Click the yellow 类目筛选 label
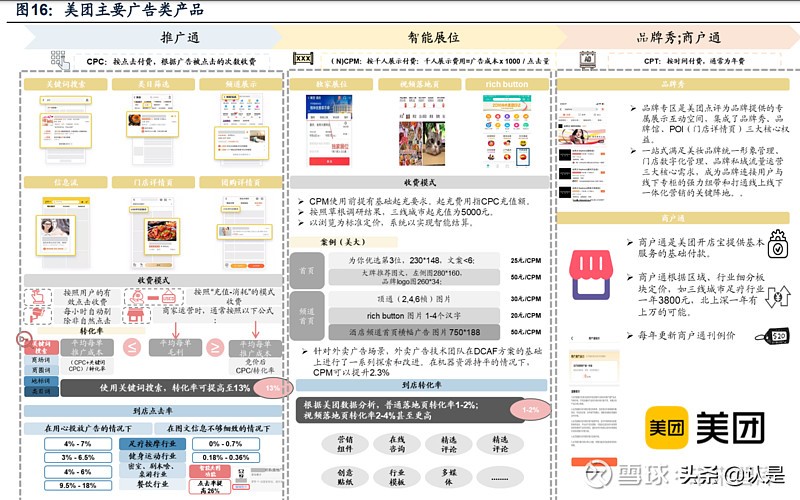The height and width of the screenshot is (500, 800). click(153, 84)
